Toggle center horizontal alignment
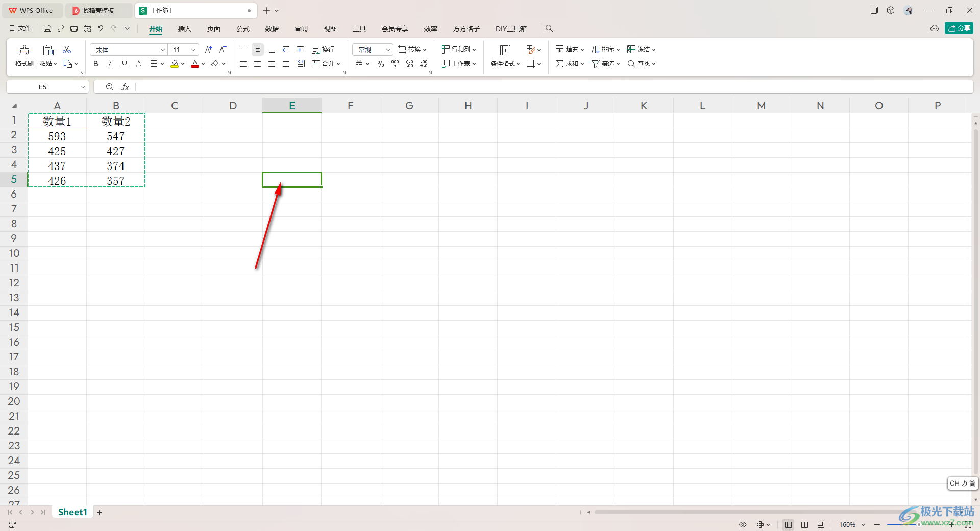The image size is (980, 531). click(x=258, y=64)
